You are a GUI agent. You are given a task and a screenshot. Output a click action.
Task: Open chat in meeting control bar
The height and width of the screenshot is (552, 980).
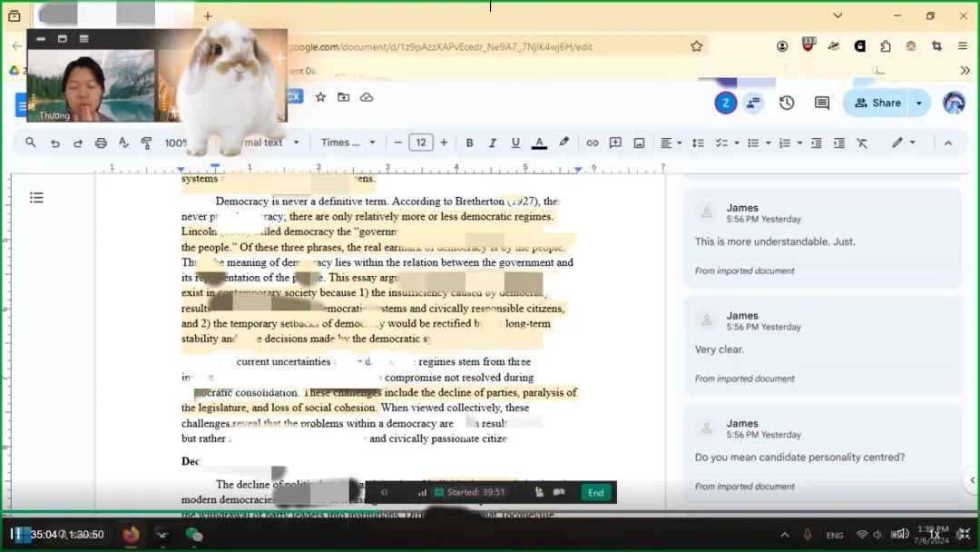click(x=559, y=492)
